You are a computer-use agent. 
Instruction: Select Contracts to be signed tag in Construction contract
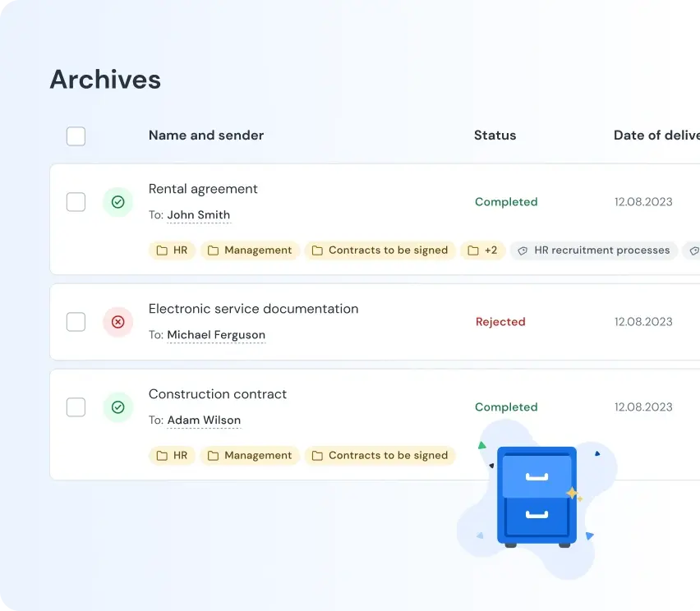coord(380,456)
